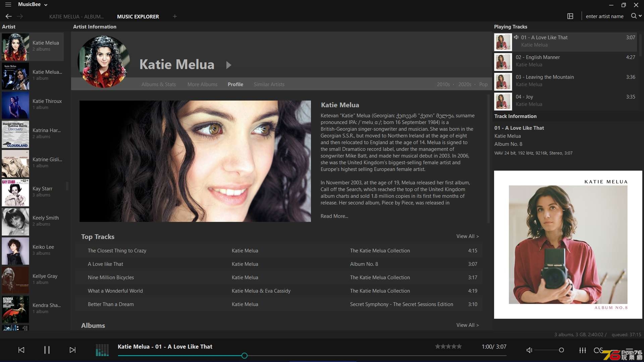Image resolution: width=644 pixels, height=362 pixels.
Task: Select Nine Million Bicycles track row
Action: [279, 278]
